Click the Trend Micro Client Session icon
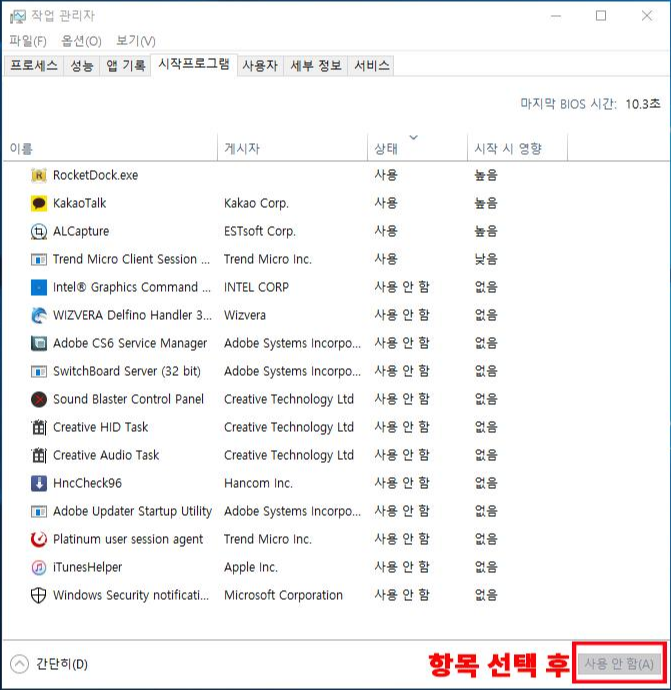The width and height of the screenshot is (671, 690). click(x=39, y=260)
